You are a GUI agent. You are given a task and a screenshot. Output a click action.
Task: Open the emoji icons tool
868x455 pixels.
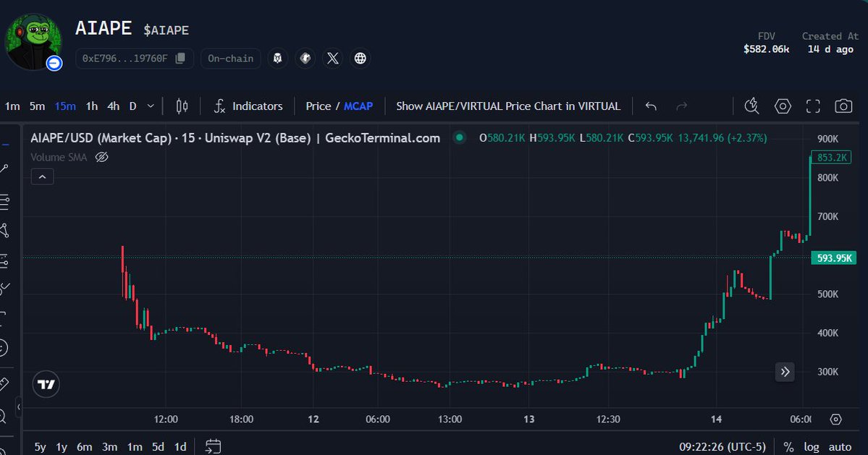pos(4,348)
